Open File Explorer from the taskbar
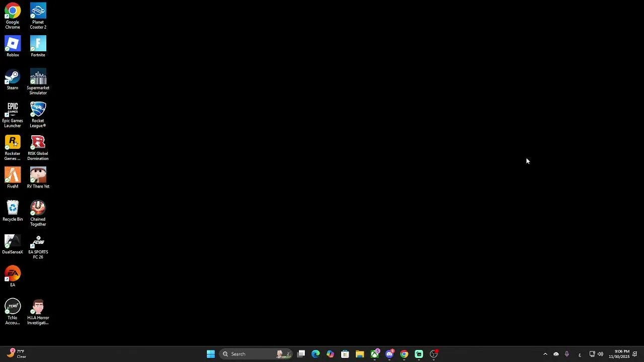This screenshot has width=644, height=362. (360, 354)
